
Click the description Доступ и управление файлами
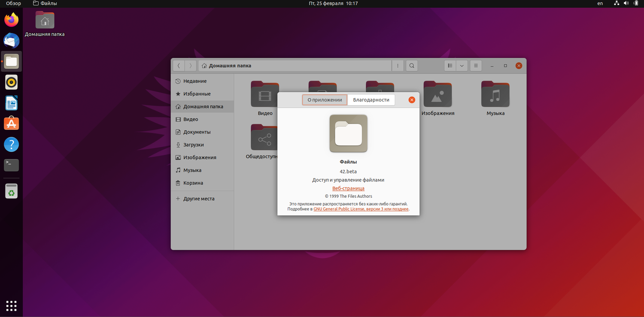[x=348, y=180]
